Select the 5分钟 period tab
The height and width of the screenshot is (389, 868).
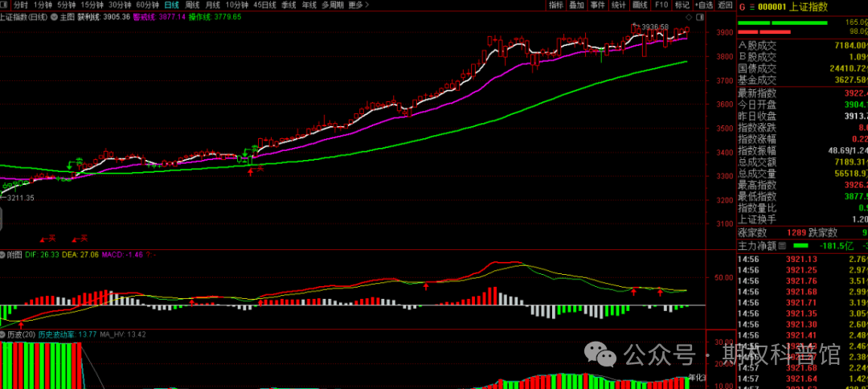point(66,5)
